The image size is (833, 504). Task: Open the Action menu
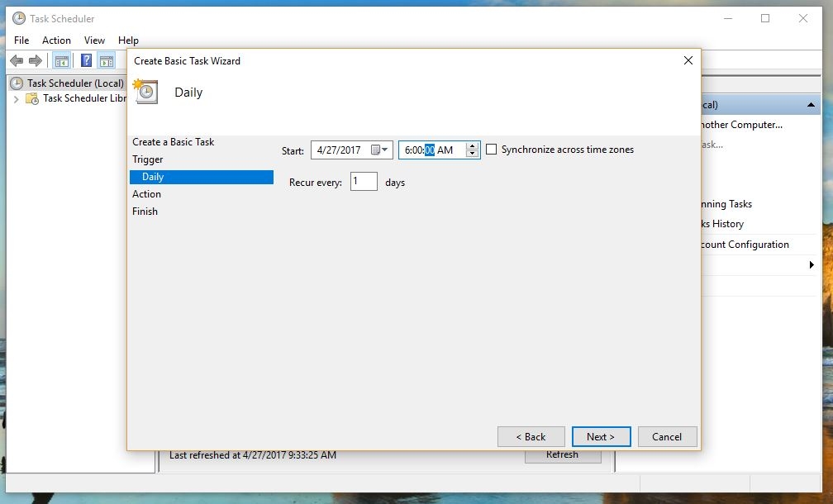[56, 40]
